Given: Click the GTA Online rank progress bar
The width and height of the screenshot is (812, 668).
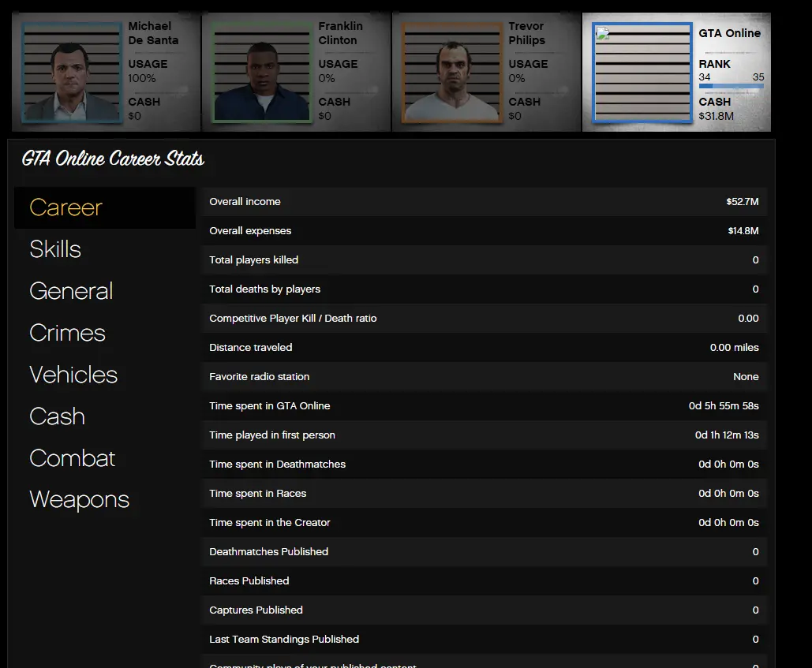Looking at the screenshot, I should tap(731, 86).
